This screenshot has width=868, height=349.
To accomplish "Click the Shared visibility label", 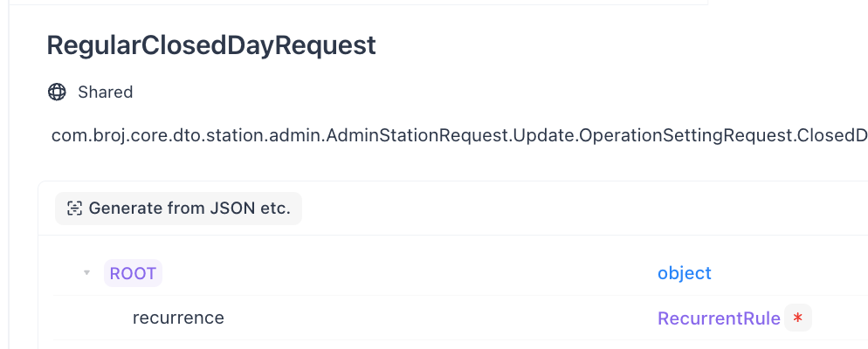I will (105, 92).
